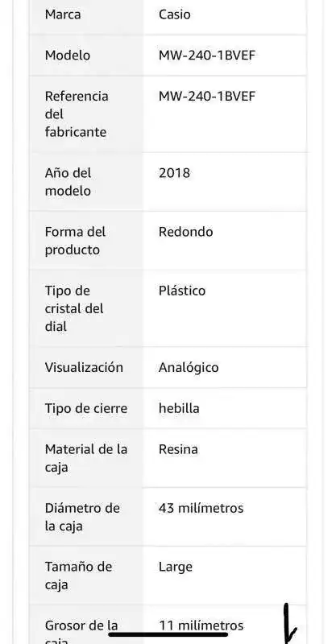Select MW-240-1BVEF in Referencia row

207,96
